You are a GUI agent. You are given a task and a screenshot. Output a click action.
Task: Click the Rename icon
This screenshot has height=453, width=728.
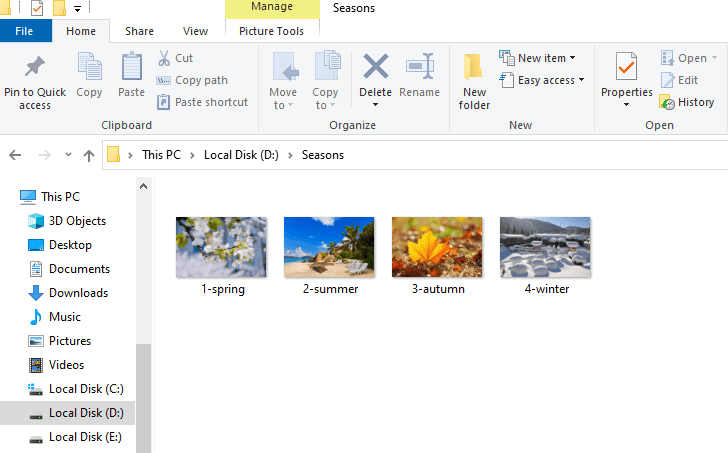tap(420, 66)
